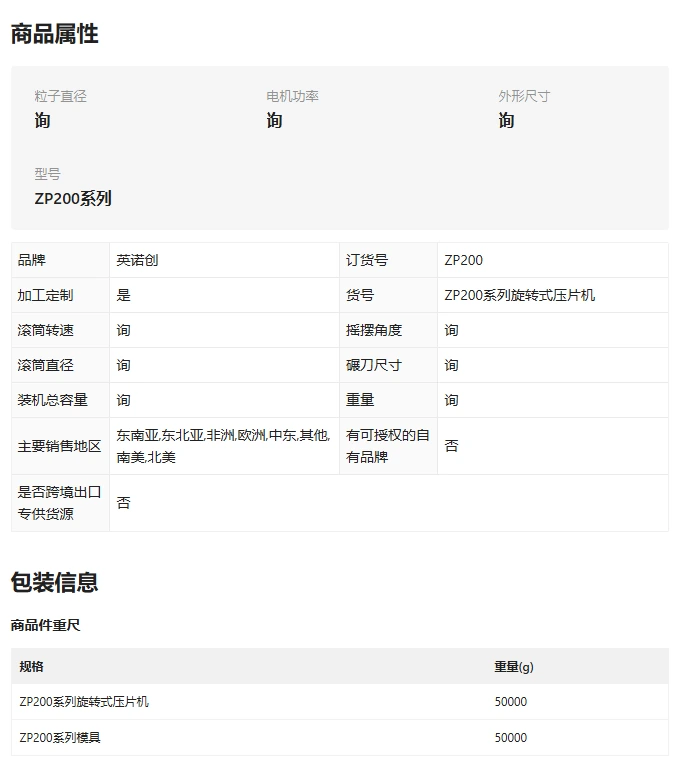Select the ZP200系列 model value
Viewport: 686px width, 783px height.
[x=73, y=199]
